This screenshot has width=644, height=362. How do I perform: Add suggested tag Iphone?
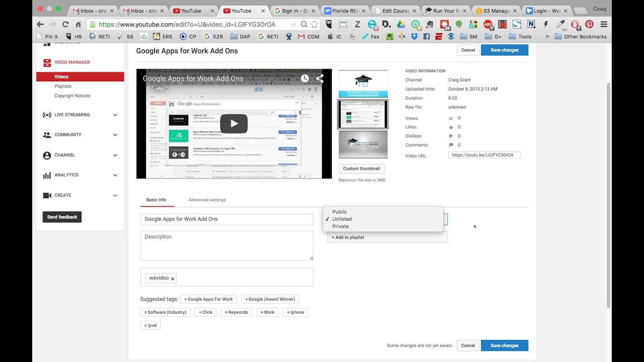coord(296,312)
